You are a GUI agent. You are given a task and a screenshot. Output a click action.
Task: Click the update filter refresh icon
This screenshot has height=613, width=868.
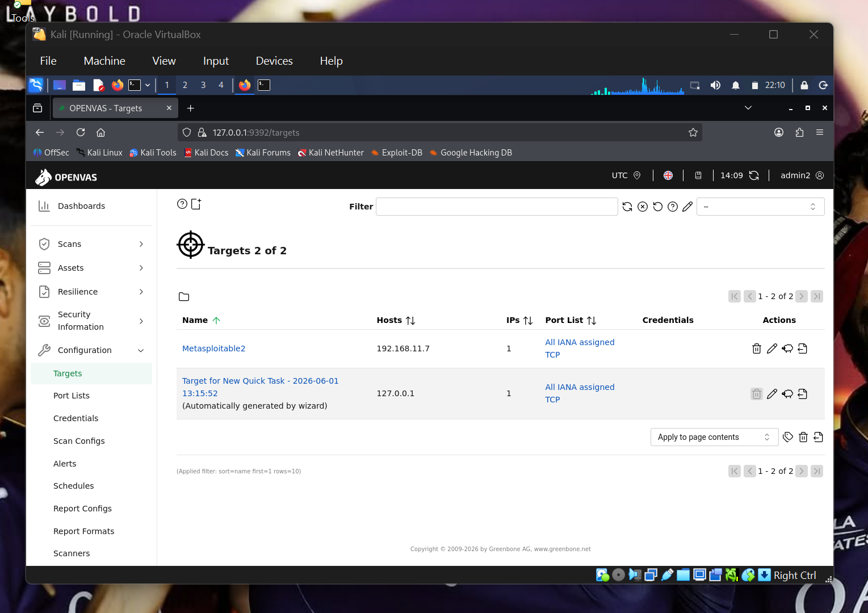pos(627,207)
